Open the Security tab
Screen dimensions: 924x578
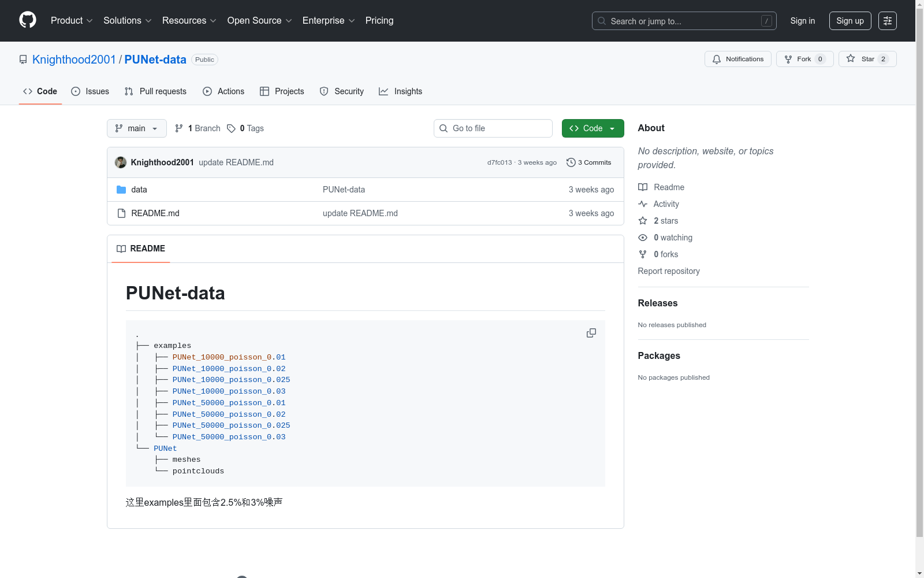click(x=342, y=91)
